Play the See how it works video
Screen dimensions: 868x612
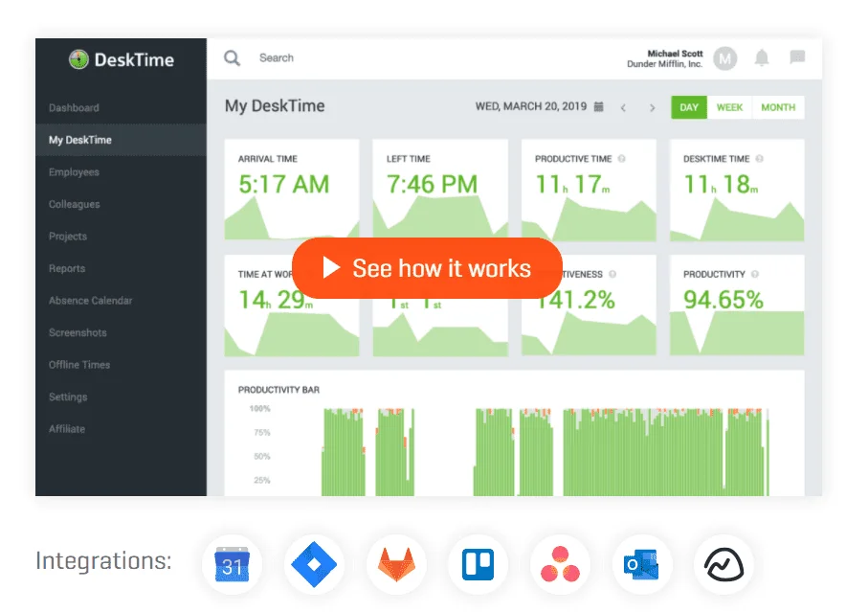point(427,268)
